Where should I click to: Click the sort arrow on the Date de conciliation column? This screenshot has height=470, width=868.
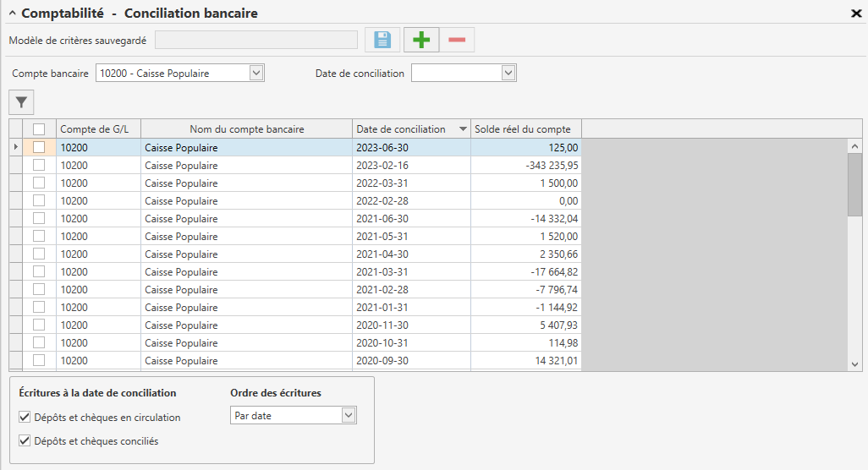[463, 129]
